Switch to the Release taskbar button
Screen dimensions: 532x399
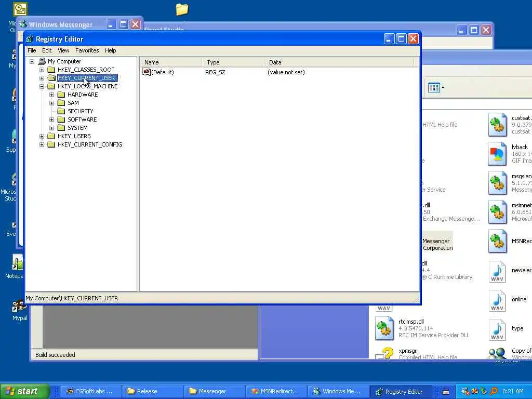point(152,391)
